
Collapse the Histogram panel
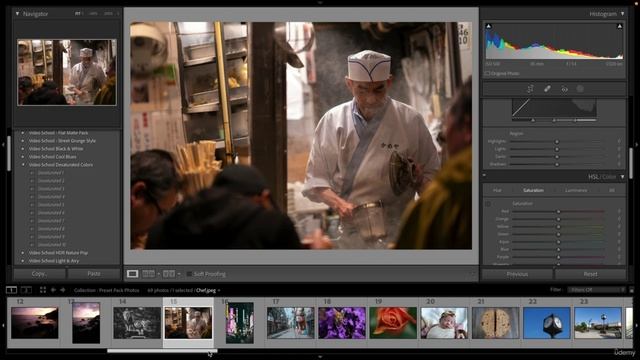[622, 13]
